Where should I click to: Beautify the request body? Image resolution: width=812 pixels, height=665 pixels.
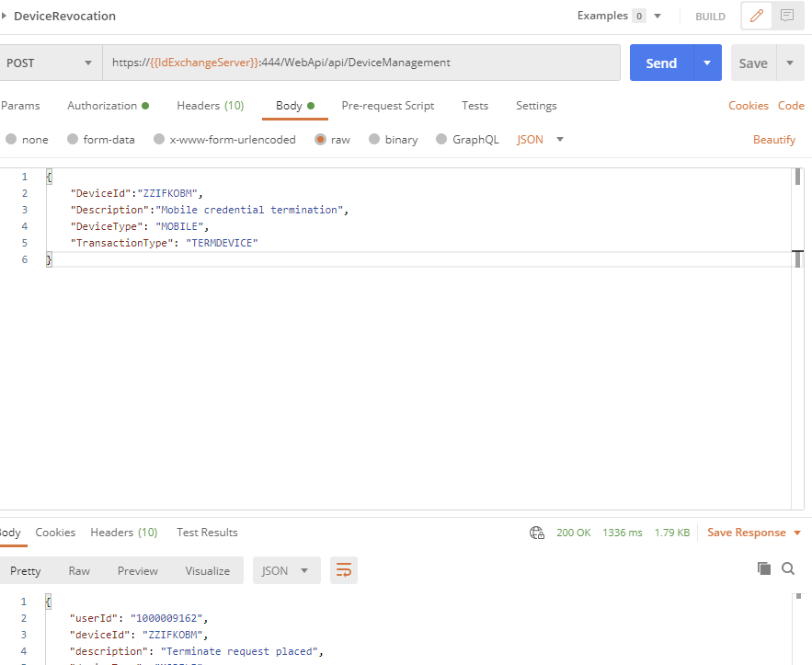774,140
